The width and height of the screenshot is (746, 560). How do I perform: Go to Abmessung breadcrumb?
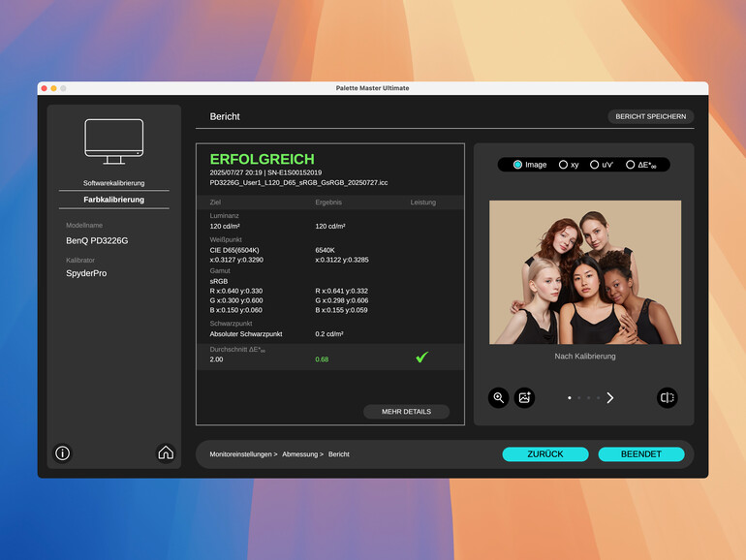[x=299, y=454]
